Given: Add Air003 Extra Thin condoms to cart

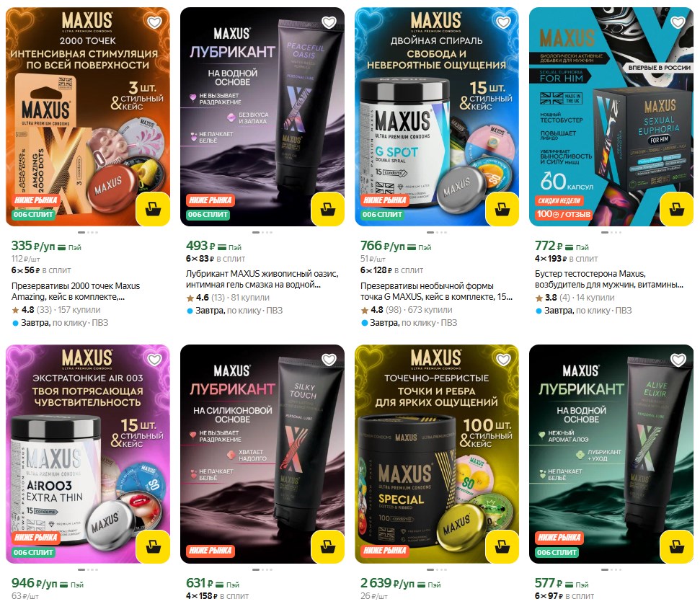Looking at the screenshot, I should (x=153, y=546).
